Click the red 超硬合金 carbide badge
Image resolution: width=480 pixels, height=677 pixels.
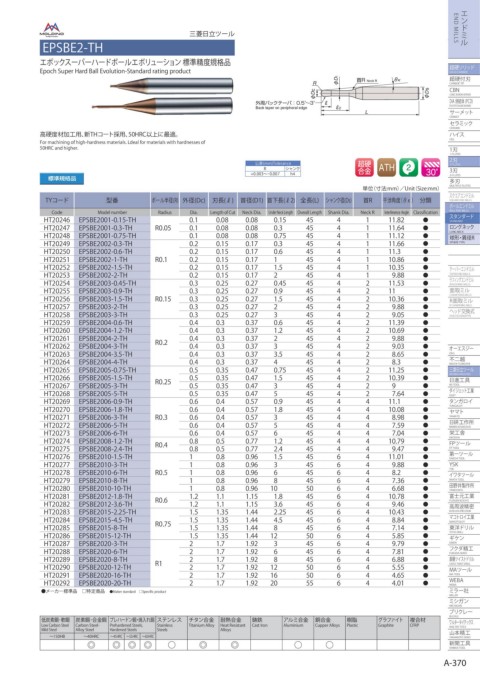tap(364, 168)
